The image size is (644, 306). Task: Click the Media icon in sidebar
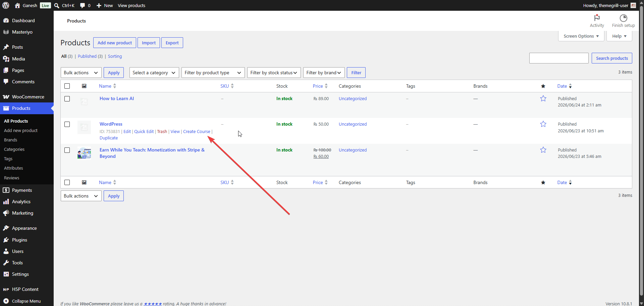click(x=6, y=59)
